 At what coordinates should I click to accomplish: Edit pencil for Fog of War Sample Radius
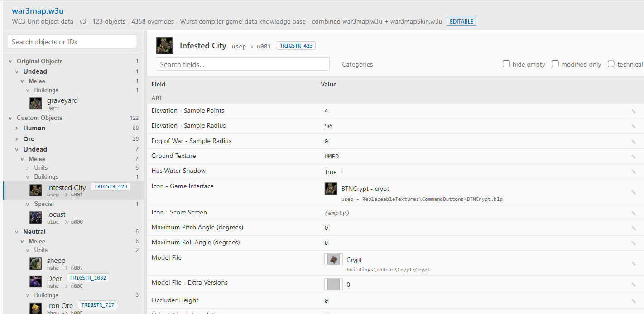click(634, 142)
